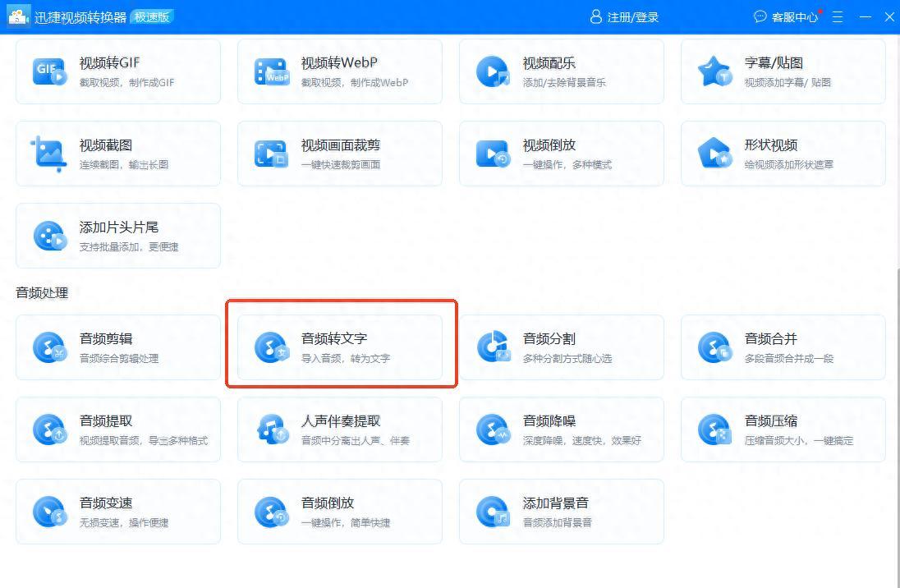The width and height of the screenshot is (900, 588).
Task: Open 注册/登录 account login
Action: [x=625, y=17]
